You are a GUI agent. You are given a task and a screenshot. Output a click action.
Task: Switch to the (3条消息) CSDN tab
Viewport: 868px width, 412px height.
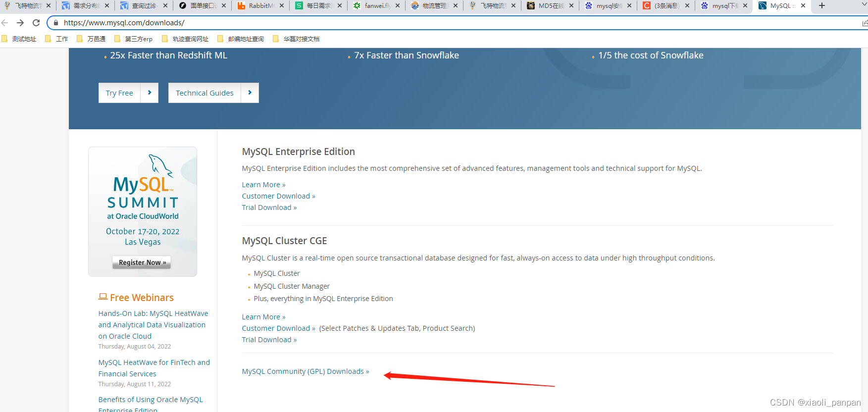(665, 5)
